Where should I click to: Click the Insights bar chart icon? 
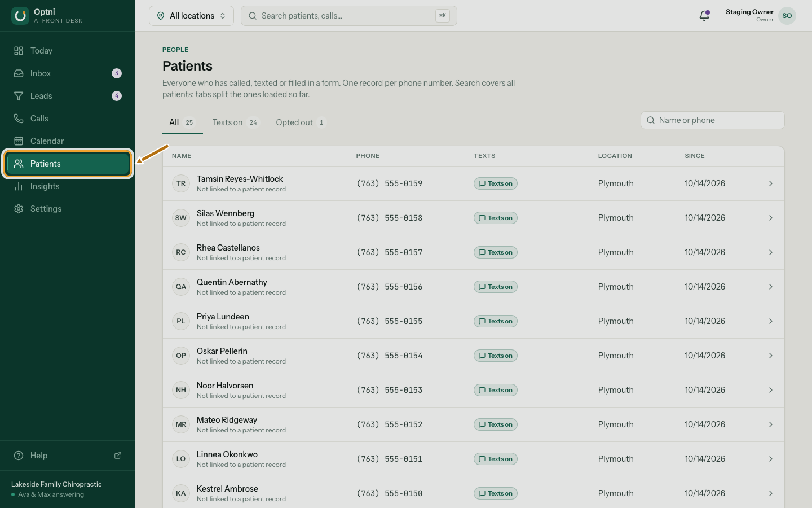pos(19,186)
